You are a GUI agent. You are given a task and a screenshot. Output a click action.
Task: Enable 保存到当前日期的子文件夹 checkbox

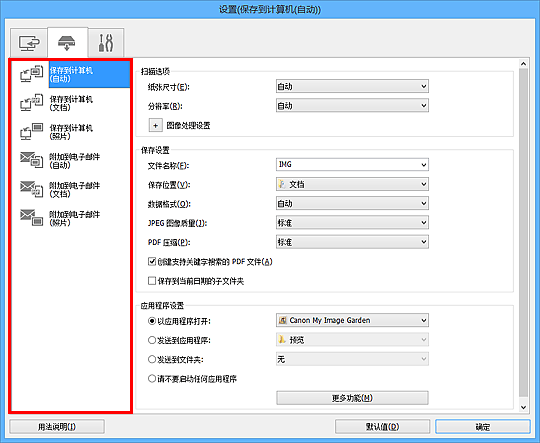tap(152, 281)
